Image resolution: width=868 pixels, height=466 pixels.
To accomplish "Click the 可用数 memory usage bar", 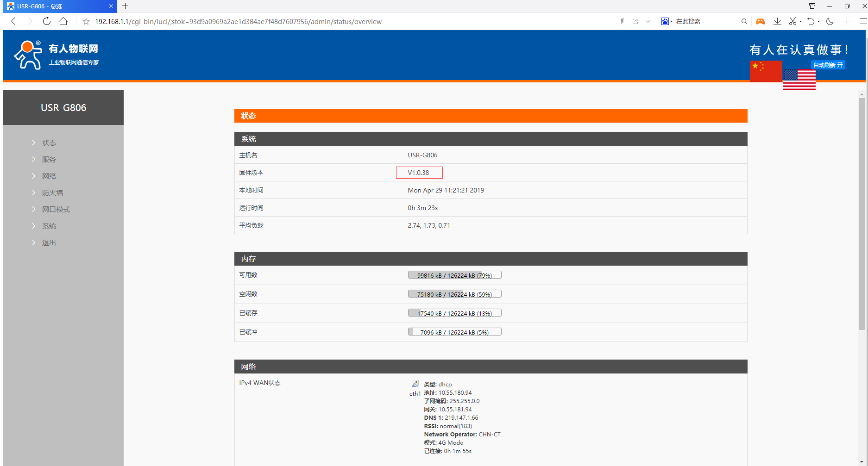I will (x=454, y=275).
